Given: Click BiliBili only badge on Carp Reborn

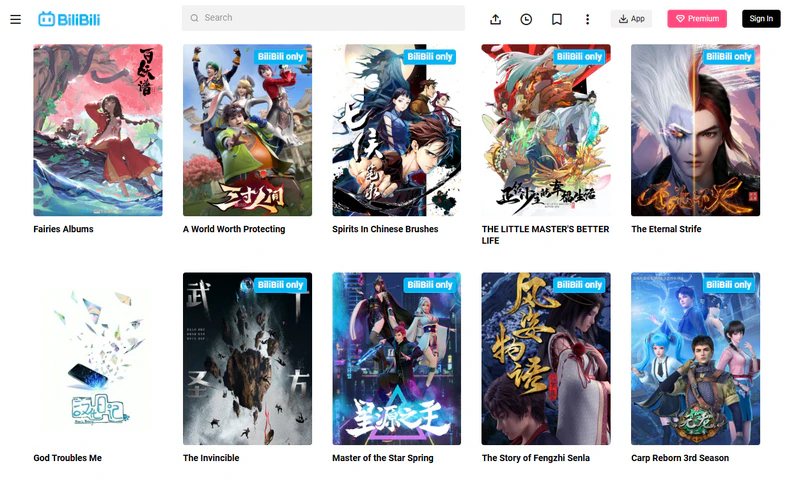Looking at the screenshot, I should coord(729,285).
